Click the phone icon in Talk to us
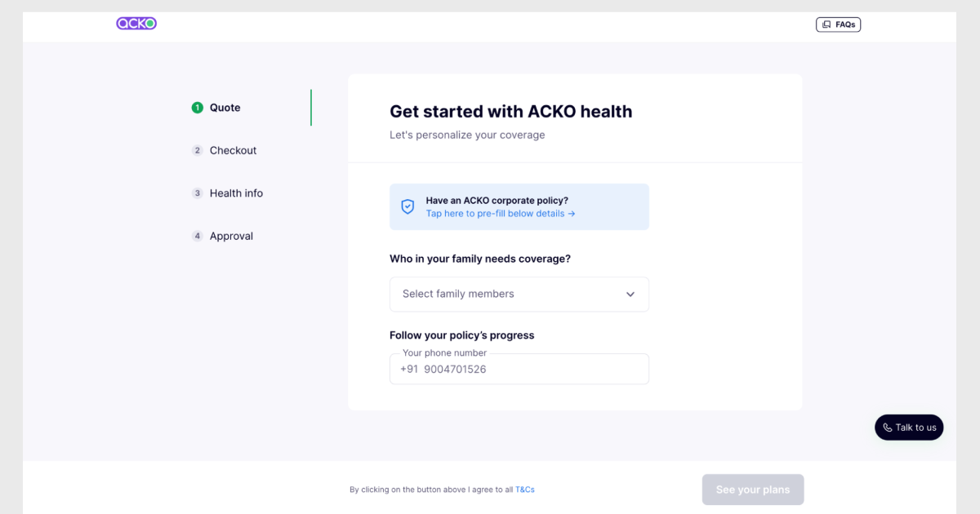The height and width of the screenshot is (514, 980). point(887,427)
